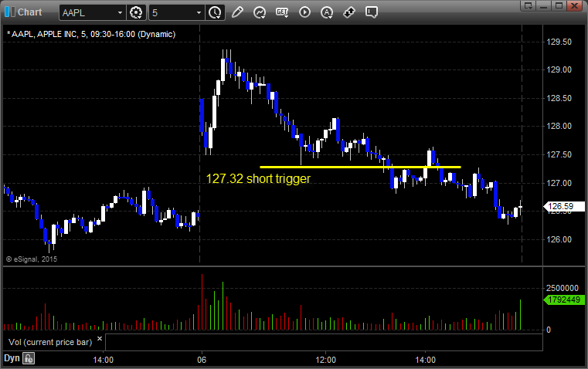
Task: Click the replay play-circle icon
Action: (304, 12)
